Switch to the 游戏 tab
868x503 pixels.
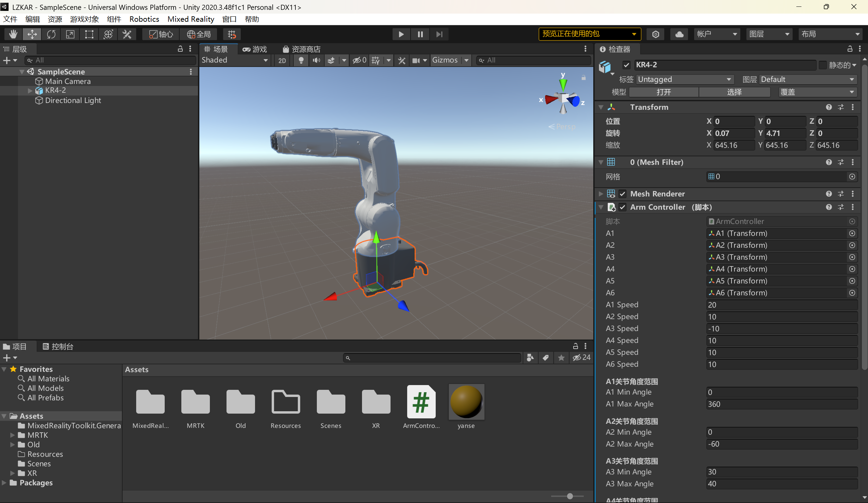255,49
